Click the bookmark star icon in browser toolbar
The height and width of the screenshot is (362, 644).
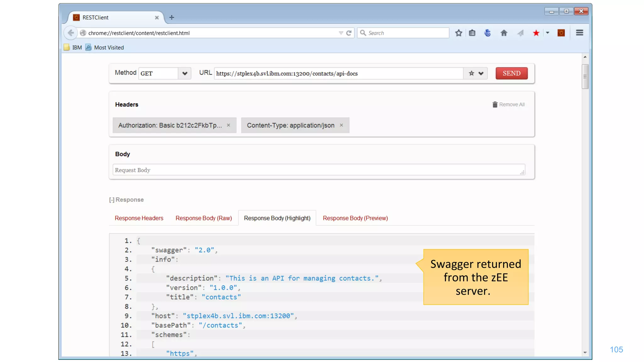click(458, 33)
